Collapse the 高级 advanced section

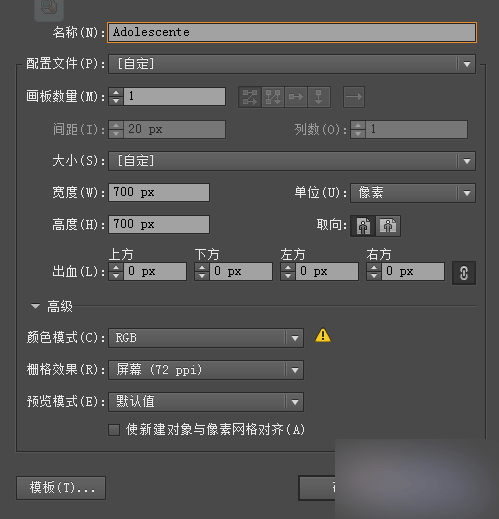click(x=35, y=306)
